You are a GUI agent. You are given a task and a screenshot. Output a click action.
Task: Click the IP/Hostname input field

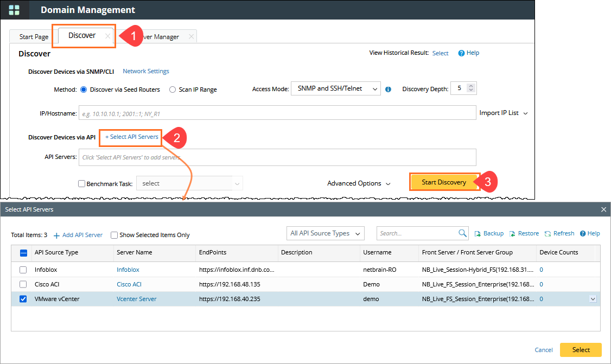tap(277, 113)
